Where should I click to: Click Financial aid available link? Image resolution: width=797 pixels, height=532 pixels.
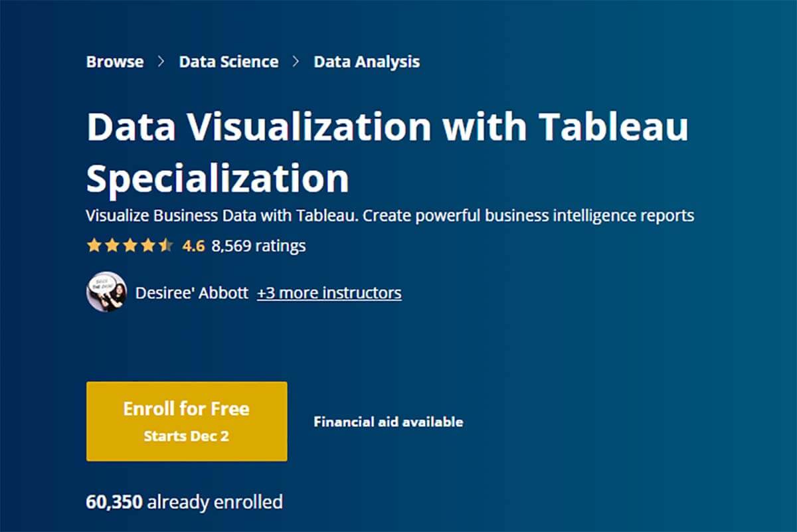tap(389, 422)
